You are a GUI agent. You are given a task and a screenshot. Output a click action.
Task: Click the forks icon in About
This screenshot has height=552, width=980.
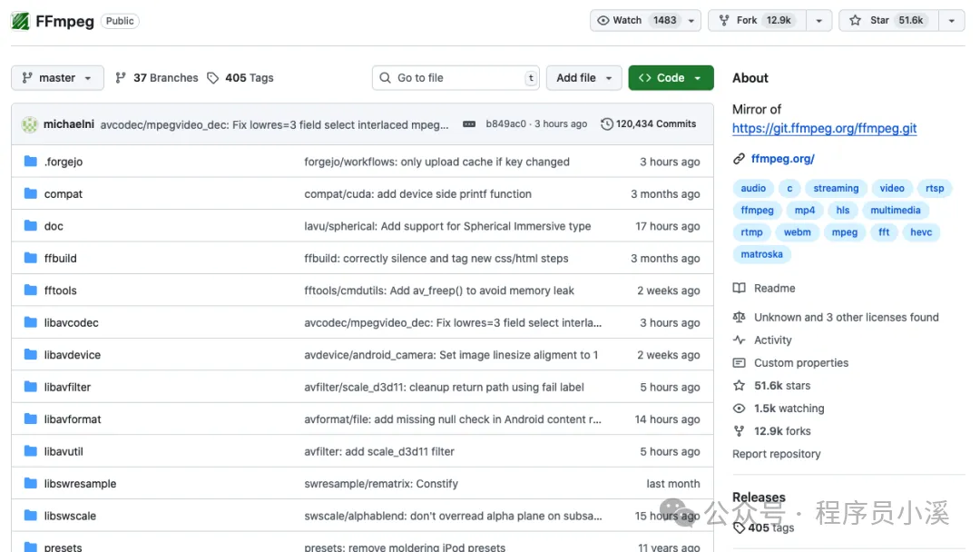pyautogui.click(x=739, y=430)
